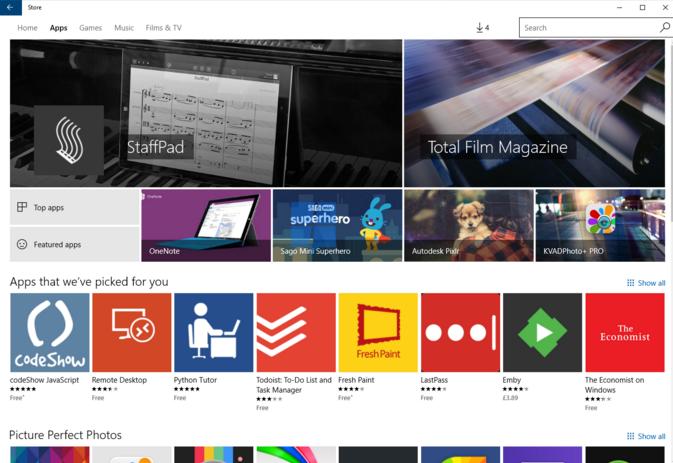
Task: Open the Python Tutor app tile
Action: tap(214, 333)
